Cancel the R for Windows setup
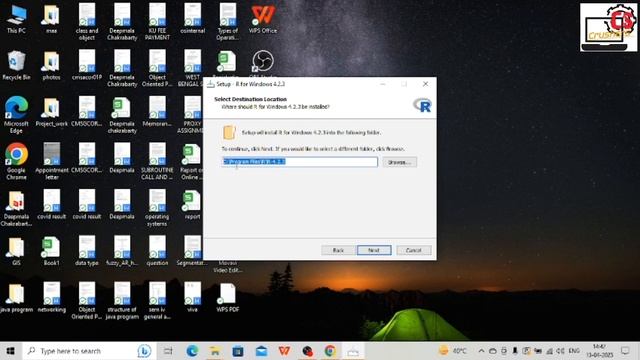This screenshot has height=360, width=640. tap(413, 250)
